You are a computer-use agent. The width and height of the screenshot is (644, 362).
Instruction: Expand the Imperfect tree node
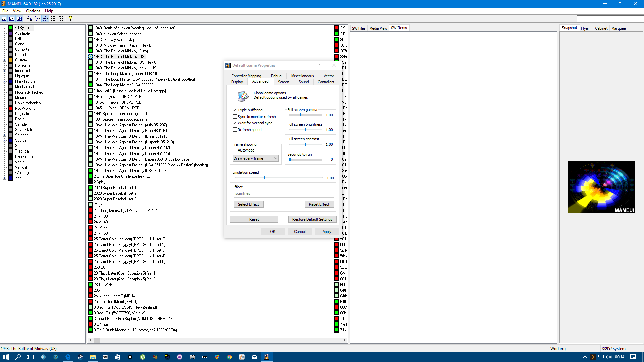pyautogui.click(x=4, y=71)
